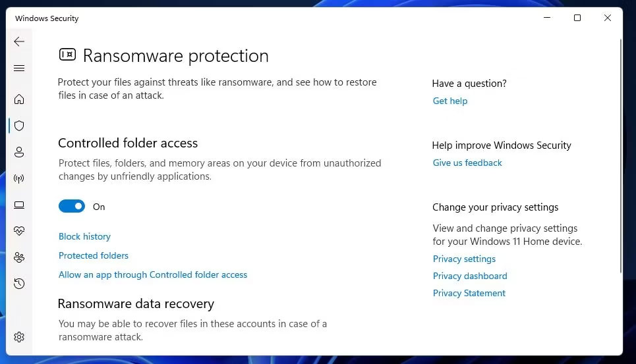Viewport: 636px width, 364px height.
Task: Open Device performance & health heart icon
Action: pos(19,231)
